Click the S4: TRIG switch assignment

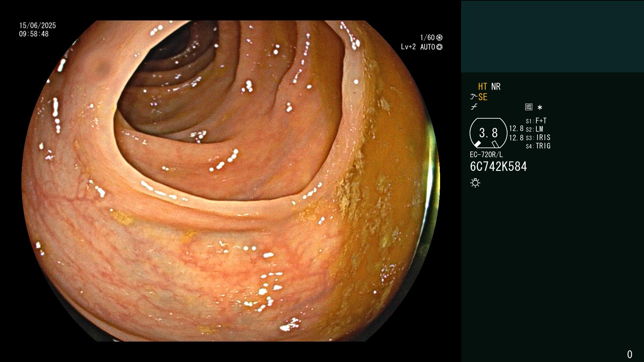pos(538,146)
